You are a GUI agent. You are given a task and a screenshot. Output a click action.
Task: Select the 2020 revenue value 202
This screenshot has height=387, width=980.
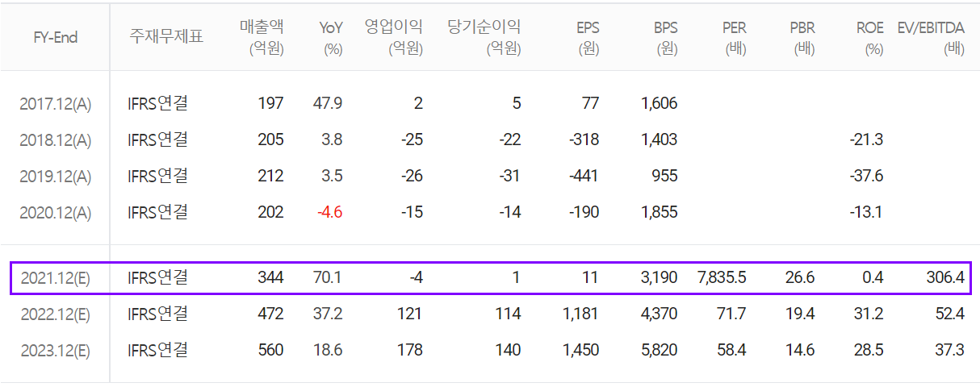pyautogui.click(x=270, y=212)
